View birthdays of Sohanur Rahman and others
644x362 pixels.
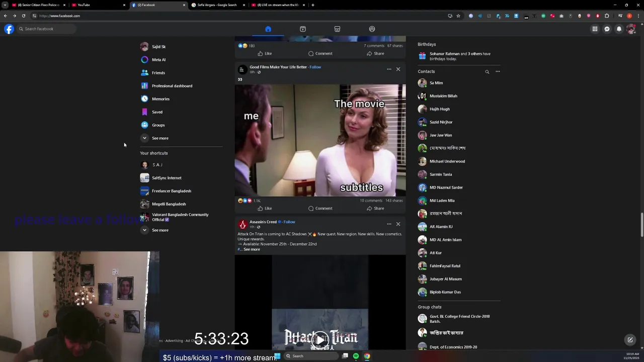coord(459,56)
